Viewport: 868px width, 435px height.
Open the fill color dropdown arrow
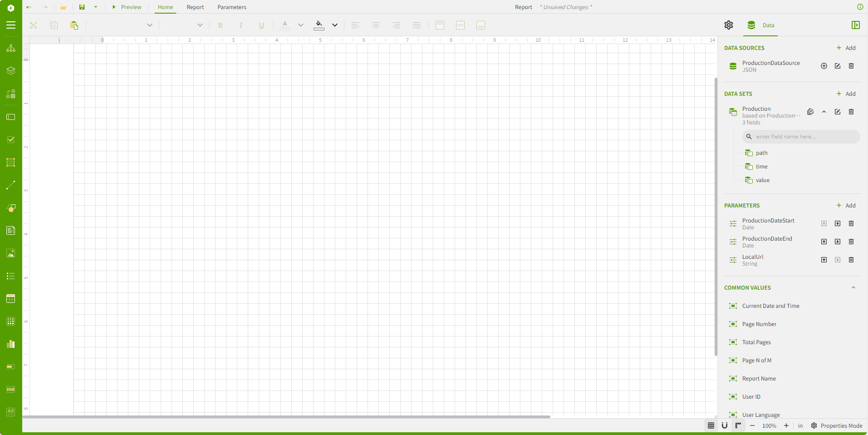point(335,25)
